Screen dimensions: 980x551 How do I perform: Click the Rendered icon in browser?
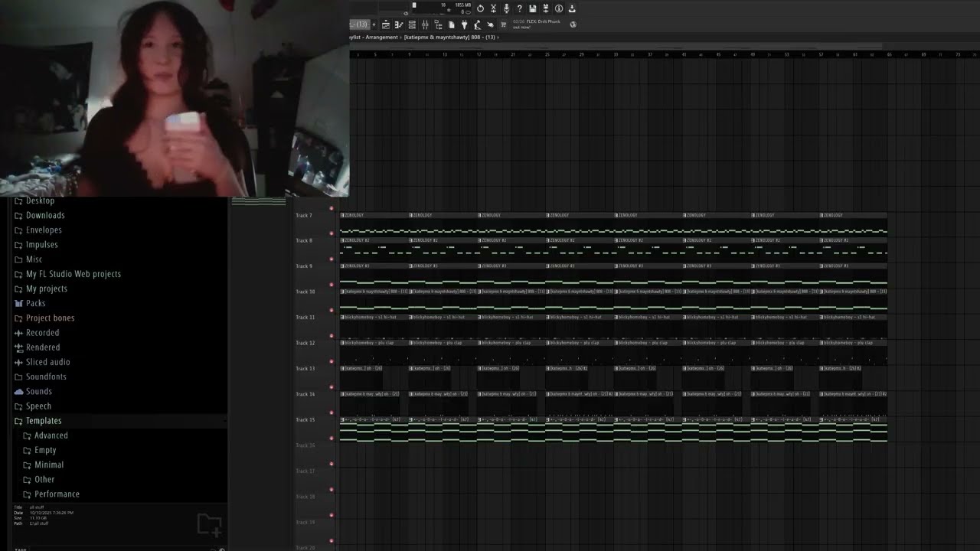18,347
